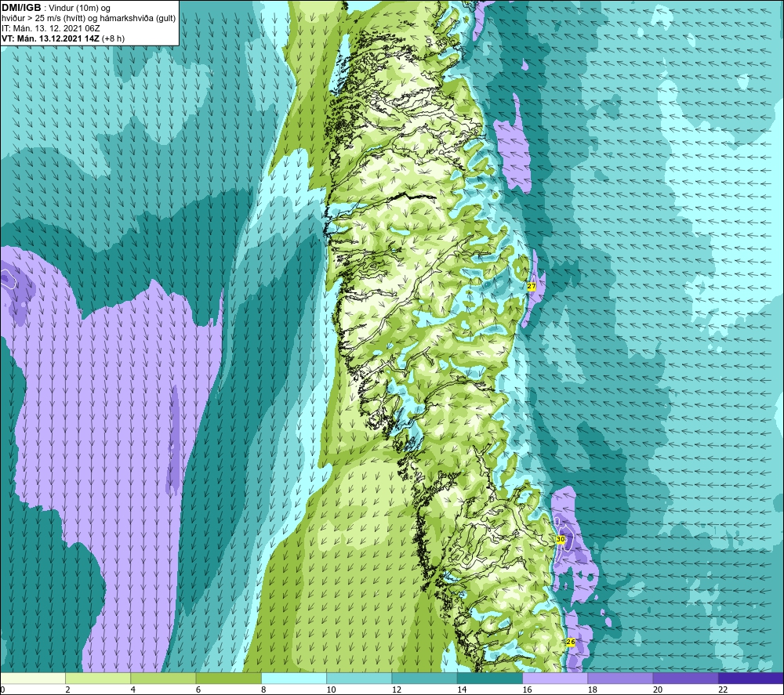Click the legend scale number "18"
The height and width of the screenshot is (695, 784).
593,690
